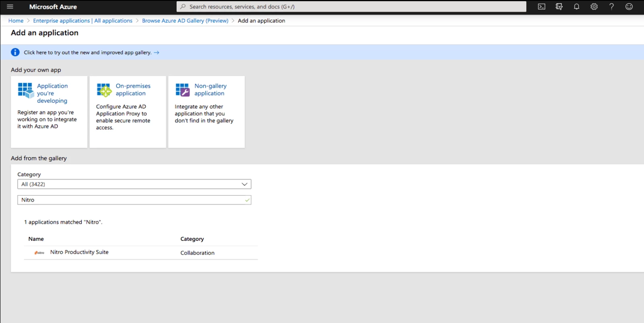Navigate to Enterprise applications breadcrumb
644x323 pixels.
click(x=83, y=21)
